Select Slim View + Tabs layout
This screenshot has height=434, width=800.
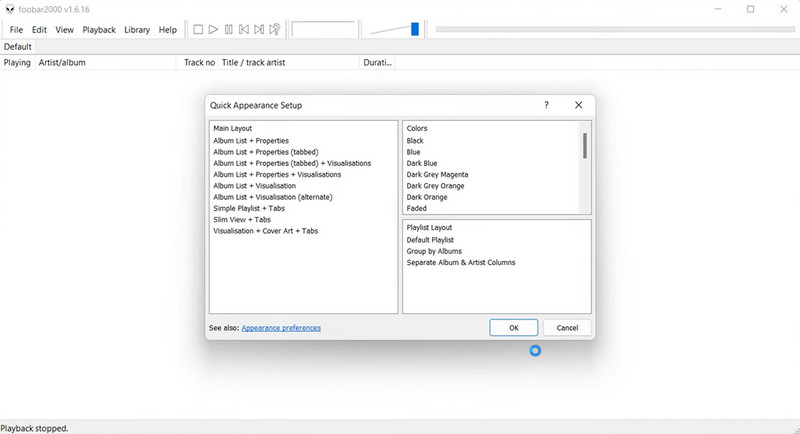[x=242, y=219]
